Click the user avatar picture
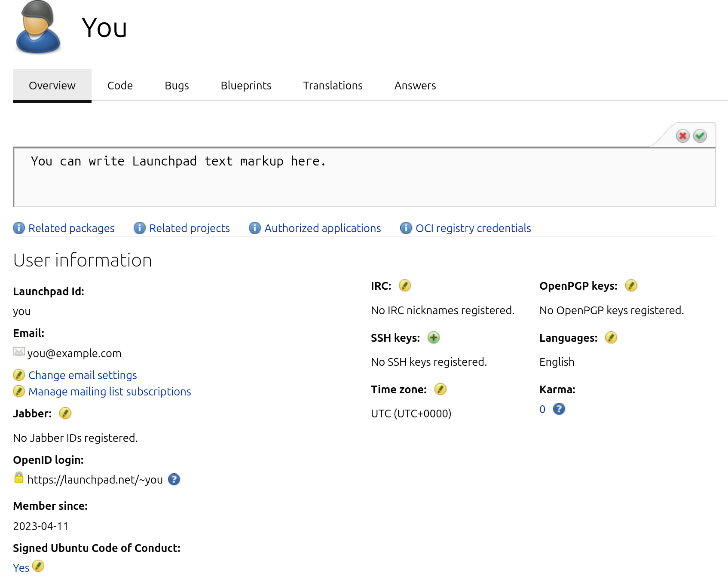This screenshot has height=579, width=728. coord(38,28)
